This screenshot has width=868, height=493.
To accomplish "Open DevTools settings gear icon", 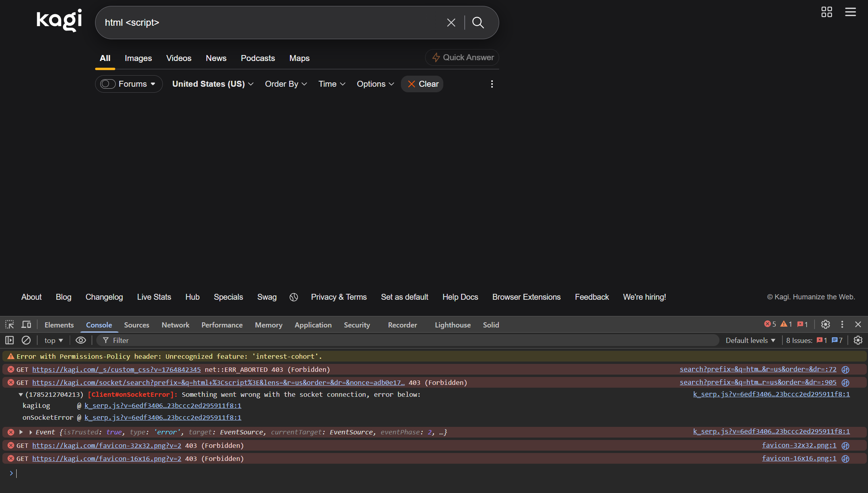I will (825, 324).
